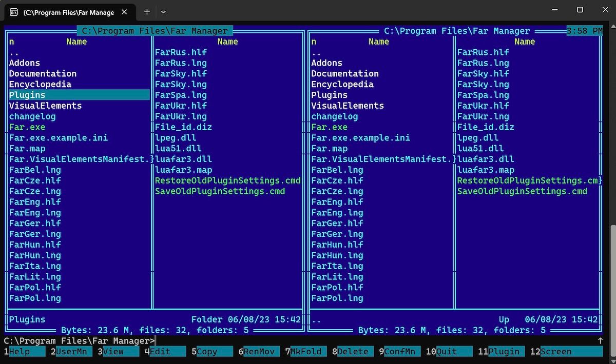Click the left panel path title
Viewport: 616px width, 364px height.
(x=155, y=31)
